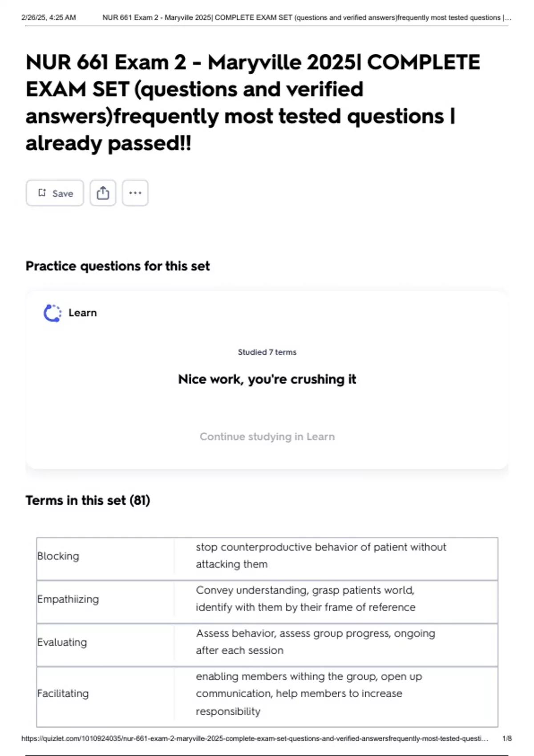Screen dimensions: 534x756
Task: Click the Save button
Action: click(55, 193)
